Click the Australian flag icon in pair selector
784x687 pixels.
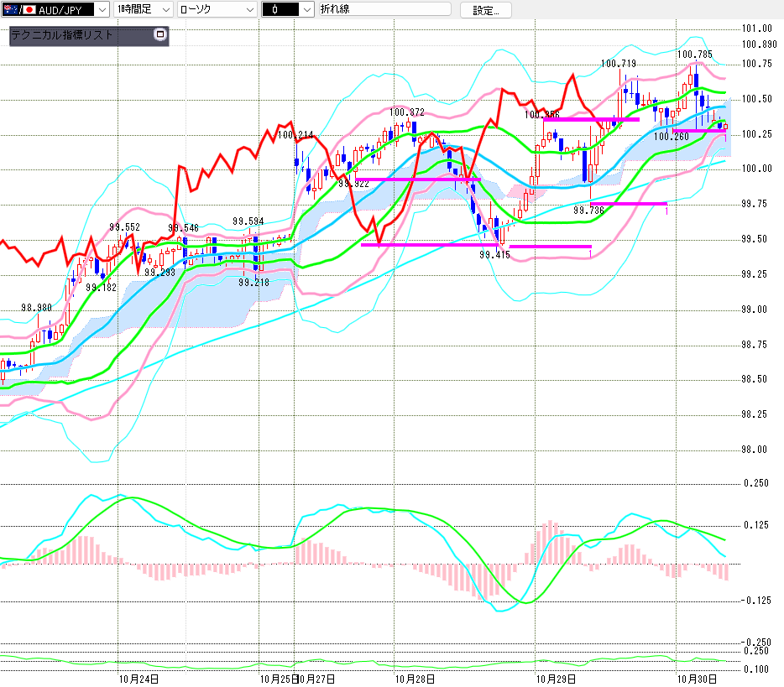point(11,10)
